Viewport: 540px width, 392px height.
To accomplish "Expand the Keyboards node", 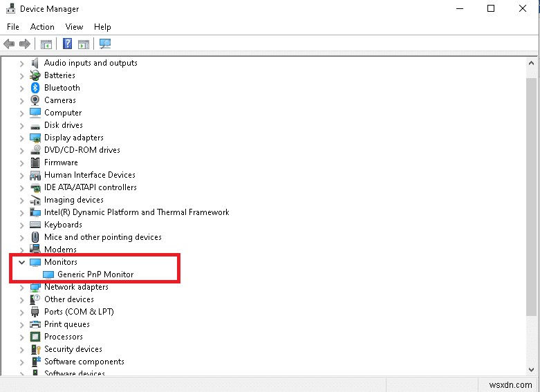I will 21,225.
